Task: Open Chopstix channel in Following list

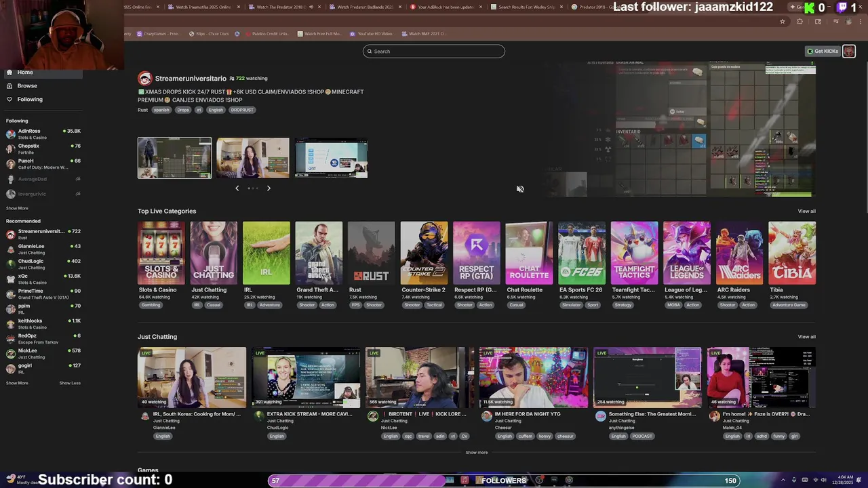Action: (43, 148)
